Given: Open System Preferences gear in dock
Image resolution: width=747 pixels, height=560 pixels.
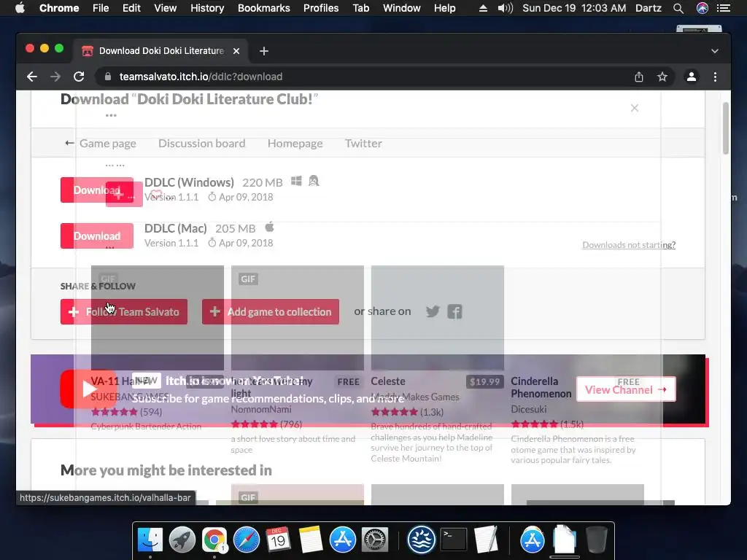Looking at the screenshot, I should point(375,540).
